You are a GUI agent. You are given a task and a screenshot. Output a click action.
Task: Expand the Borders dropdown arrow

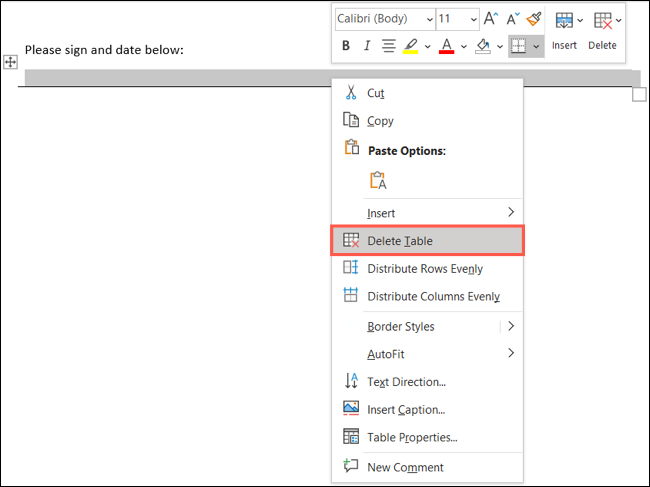(538, 47)
